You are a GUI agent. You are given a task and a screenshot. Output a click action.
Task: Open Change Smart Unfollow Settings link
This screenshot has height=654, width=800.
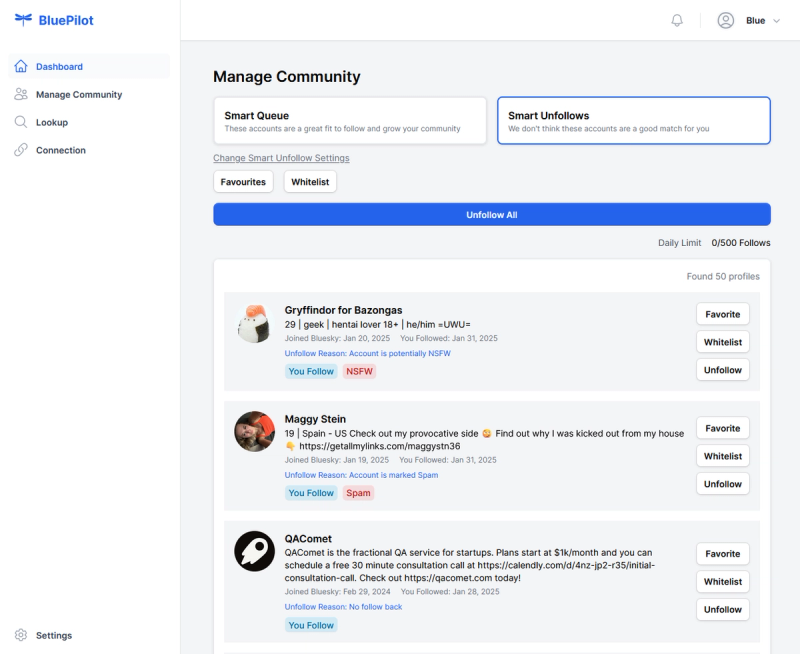coord(281,158)
